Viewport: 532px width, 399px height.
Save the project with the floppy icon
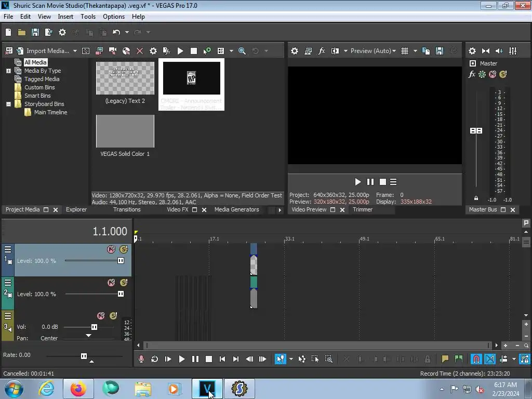click(x=35, y=32)
